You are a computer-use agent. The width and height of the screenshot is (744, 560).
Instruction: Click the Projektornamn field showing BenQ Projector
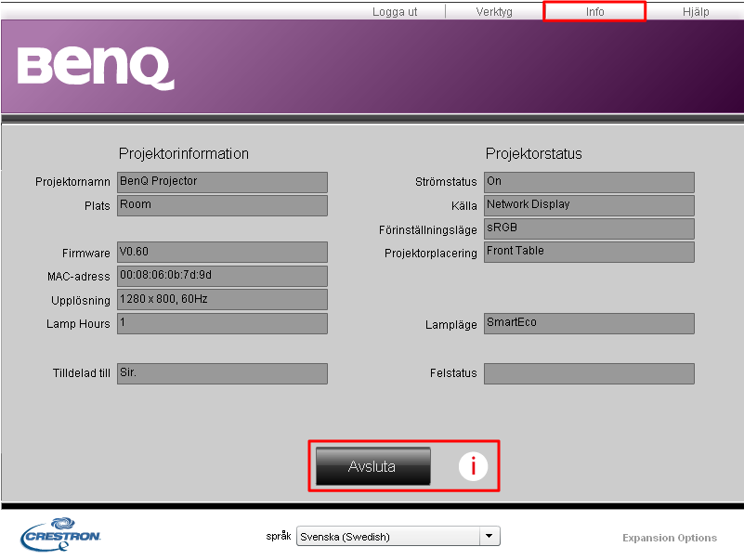(222, 182)
